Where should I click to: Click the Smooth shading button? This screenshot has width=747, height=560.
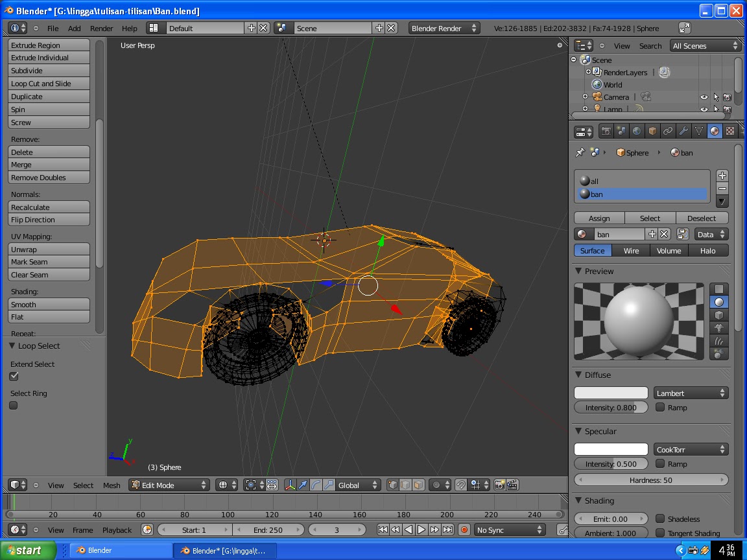(x=49, y=304)
